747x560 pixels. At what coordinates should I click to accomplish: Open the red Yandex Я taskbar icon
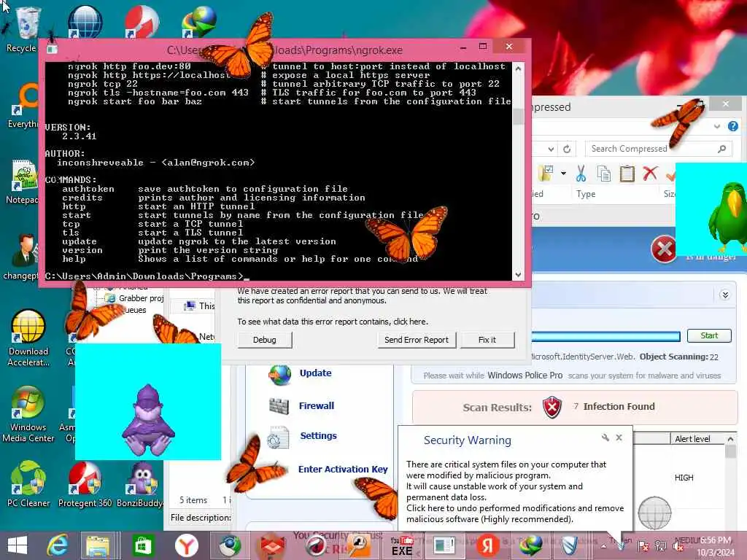487,545
